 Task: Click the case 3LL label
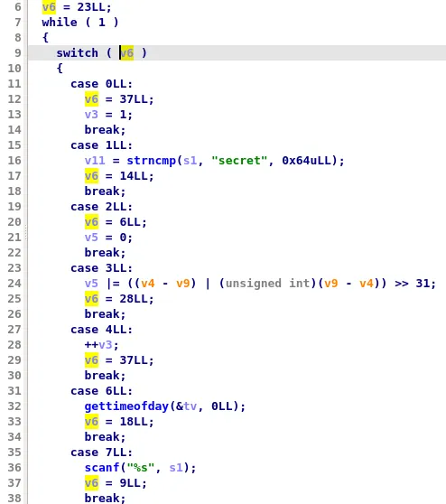point(101,268)
